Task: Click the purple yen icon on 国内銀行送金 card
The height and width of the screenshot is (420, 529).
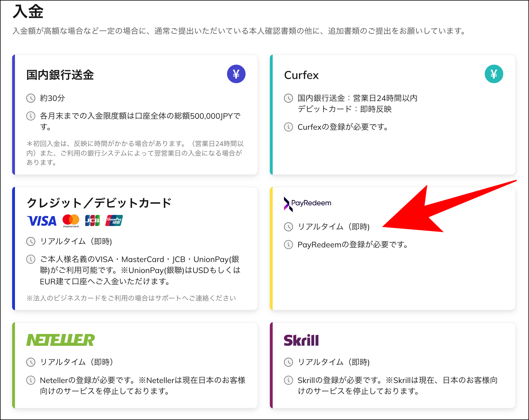Action: click(237, 74)
